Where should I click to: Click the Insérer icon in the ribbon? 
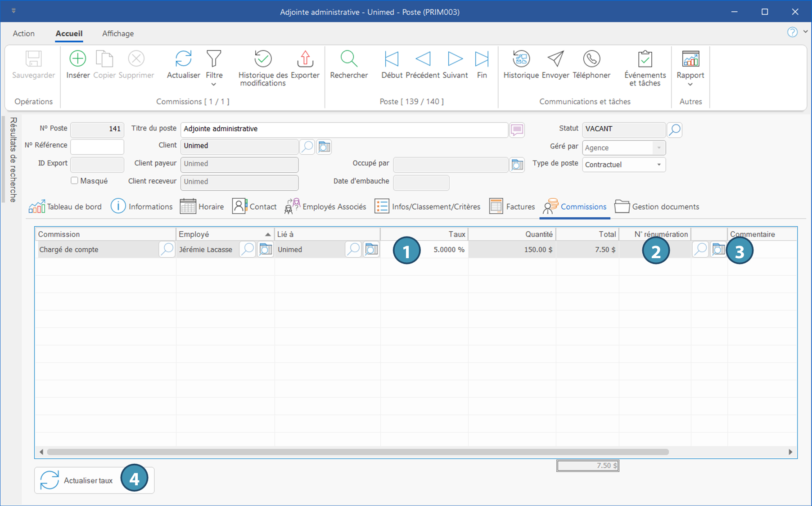[x=78, y=59]
